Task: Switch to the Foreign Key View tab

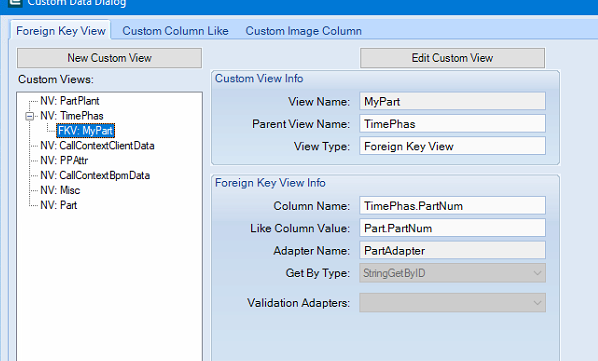Action: pyautogui.click(x=61, y=30)
